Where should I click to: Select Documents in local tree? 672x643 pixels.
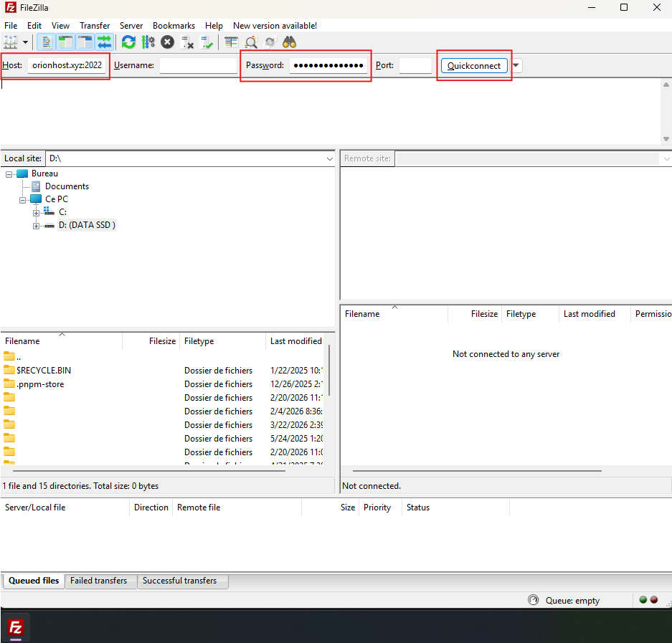[67, 186]
